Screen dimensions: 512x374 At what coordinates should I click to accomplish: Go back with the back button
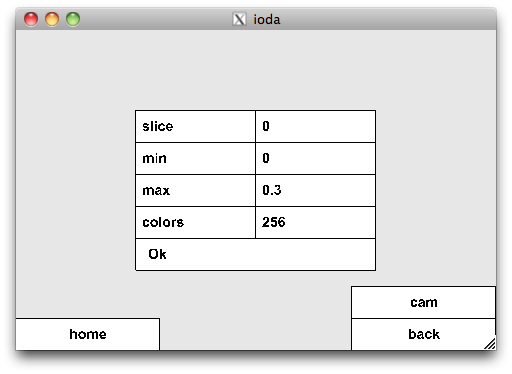(423, 334)
